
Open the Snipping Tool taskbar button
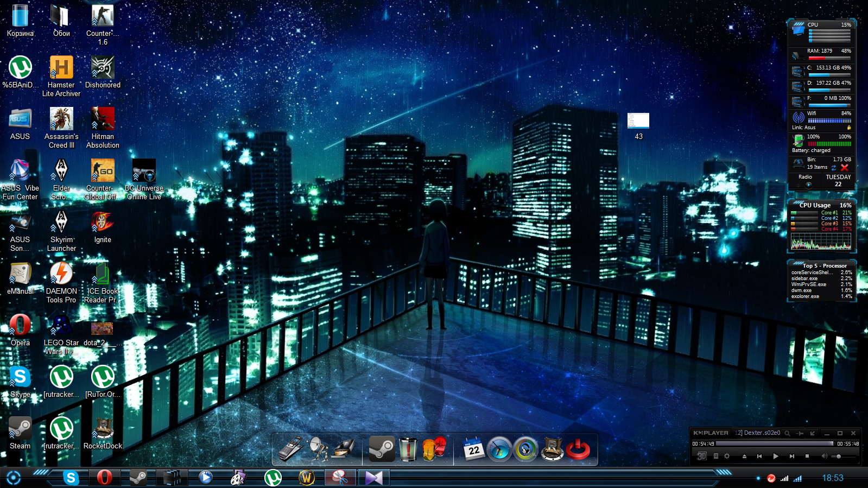click(340, 478)
